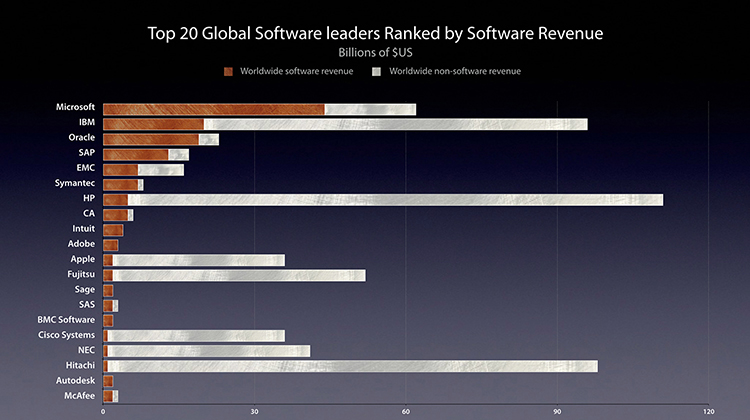Viewport: 750px width, 420px height.
Task: Click the 'BMC Software' row label
Action: pos(66,320)
